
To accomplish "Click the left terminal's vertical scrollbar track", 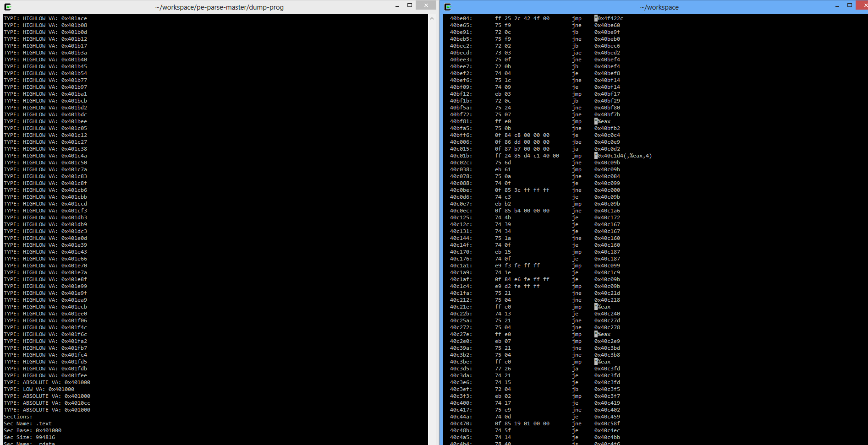I will (432, 229).
